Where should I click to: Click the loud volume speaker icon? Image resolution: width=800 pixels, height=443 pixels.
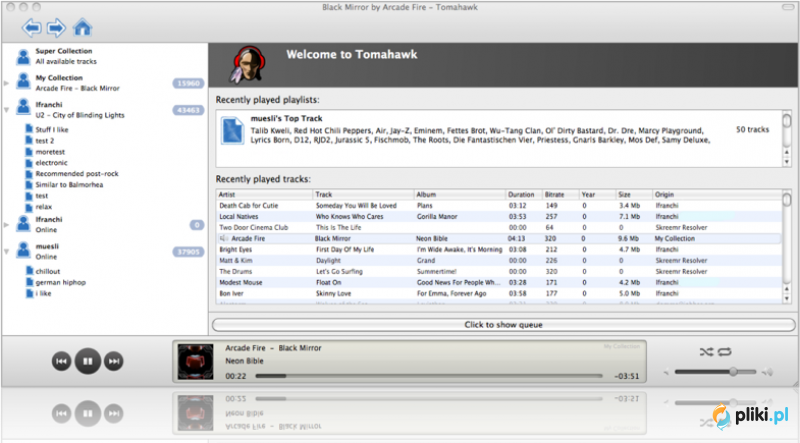click(767, 372)
